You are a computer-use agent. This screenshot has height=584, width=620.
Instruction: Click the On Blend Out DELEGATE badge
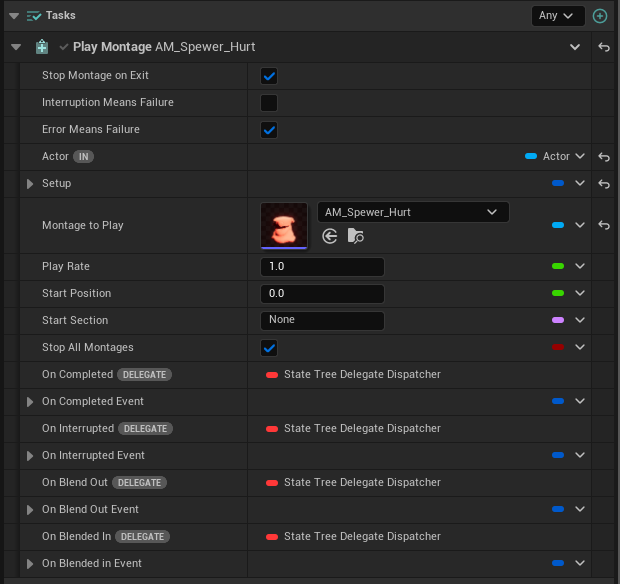click(x=139, y=482)
